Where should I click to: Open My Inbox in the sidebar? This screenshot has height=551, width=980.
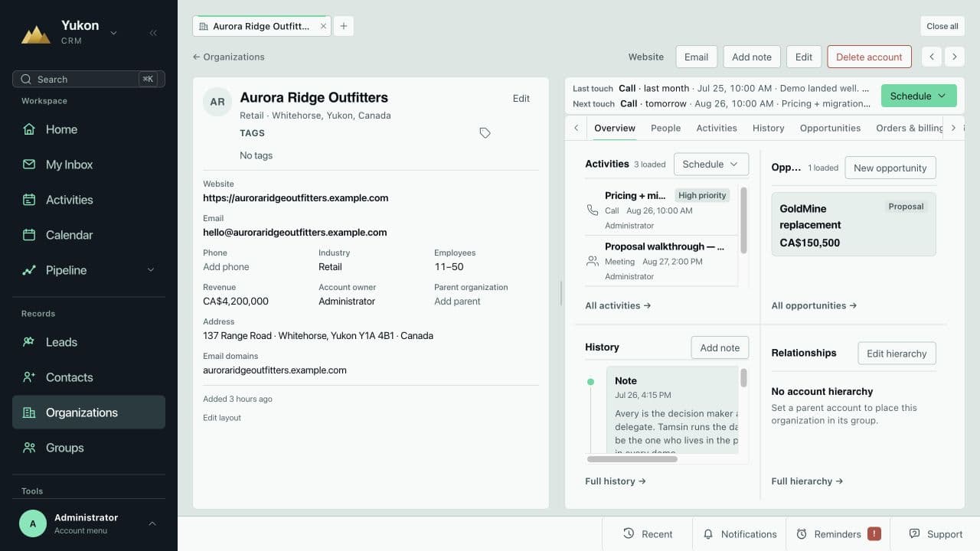pyautogui.click(x=89, y=165)
